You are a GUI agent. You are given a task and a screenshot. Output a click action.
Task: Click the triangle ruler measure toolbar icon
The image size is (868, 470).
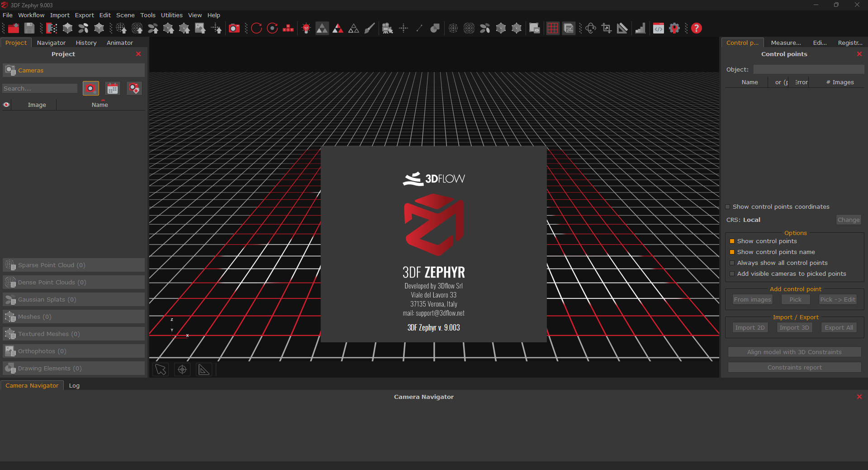coord(622,28)
